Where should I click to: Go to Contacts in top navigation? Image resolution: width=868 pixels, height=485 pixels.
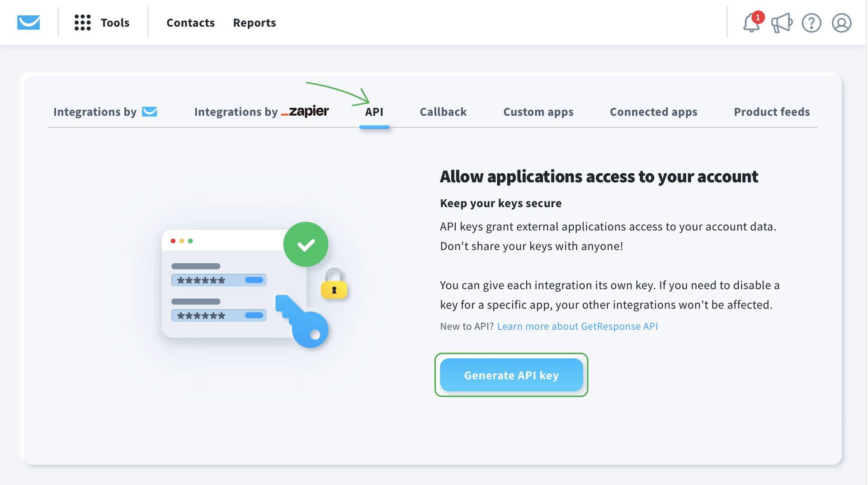pyautogui.click(x=190, y=23)
